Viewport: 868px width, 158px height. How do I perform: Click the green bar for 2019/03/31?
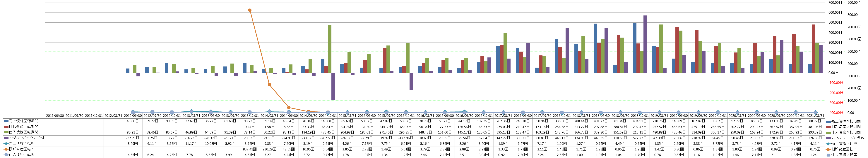[x=661, y=49]
